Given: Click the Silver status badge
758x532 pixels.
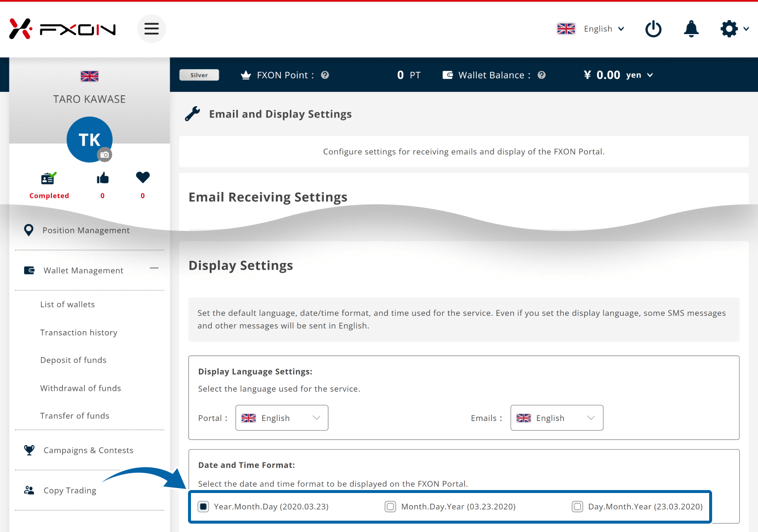Looking at the screenshot, I should pos(199,75).
